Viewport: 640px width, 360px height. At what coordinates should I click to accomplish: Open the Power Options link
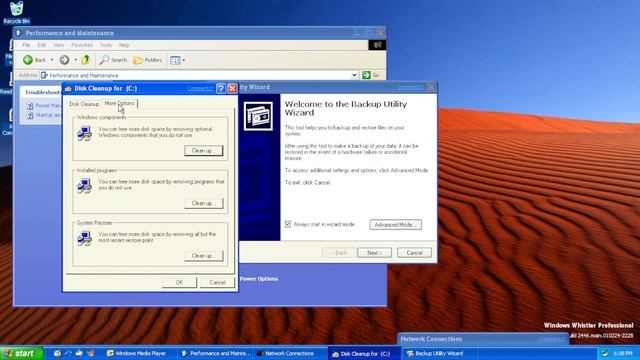coord(259,279)
